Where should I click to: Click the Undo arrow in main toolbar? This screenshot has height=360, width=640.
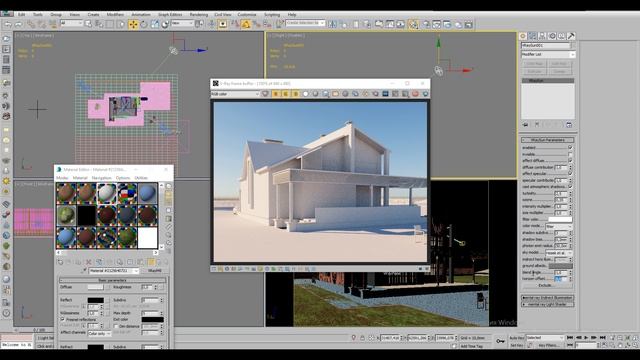point(8,24)
